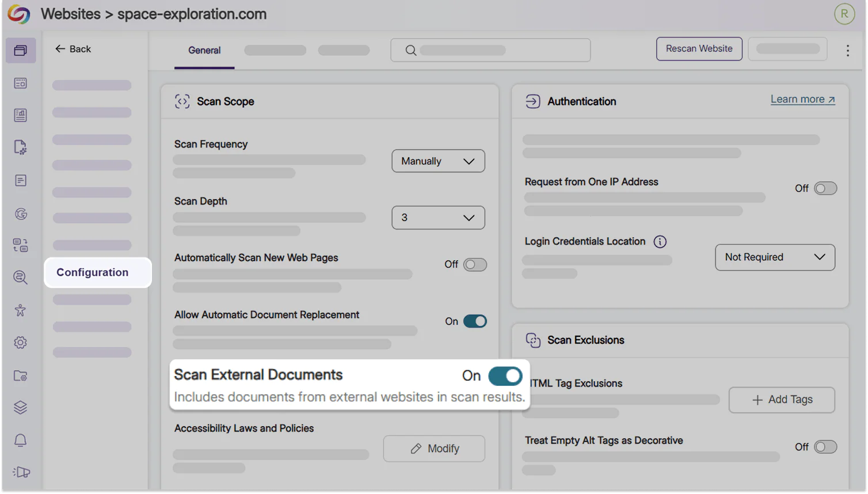Open the websites window icon in sidebar
This screenshot has height=494, width=868.
(x=21, y=51)
